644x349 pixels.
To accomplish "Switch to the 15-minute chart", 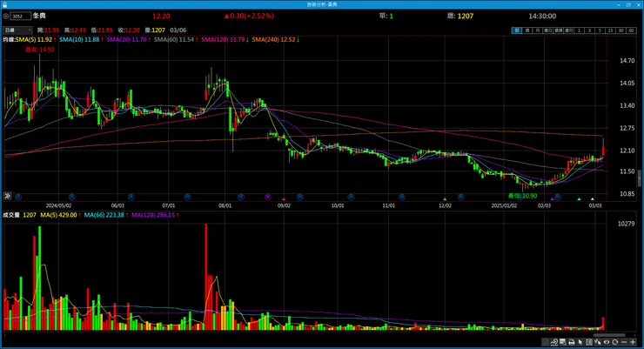I will [610, 30].
